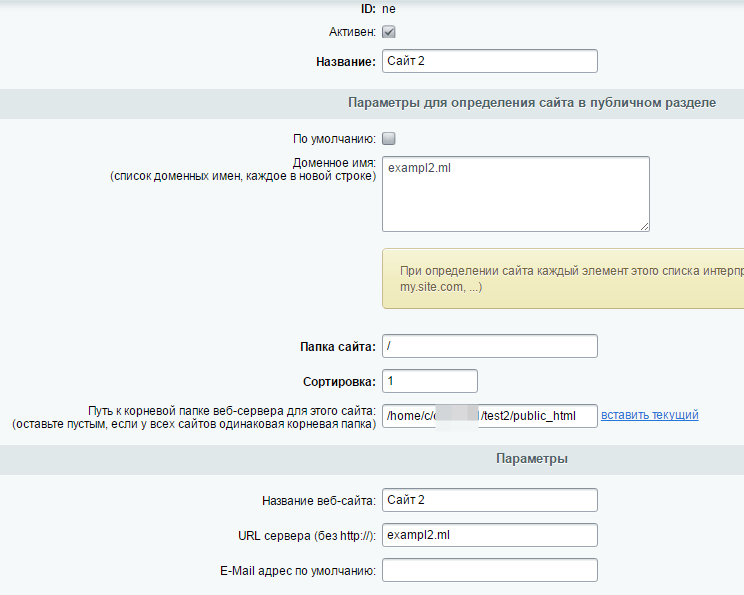
Task: Select the Сортировка input field
Action: pyautogui.click(x=429, y=381)
